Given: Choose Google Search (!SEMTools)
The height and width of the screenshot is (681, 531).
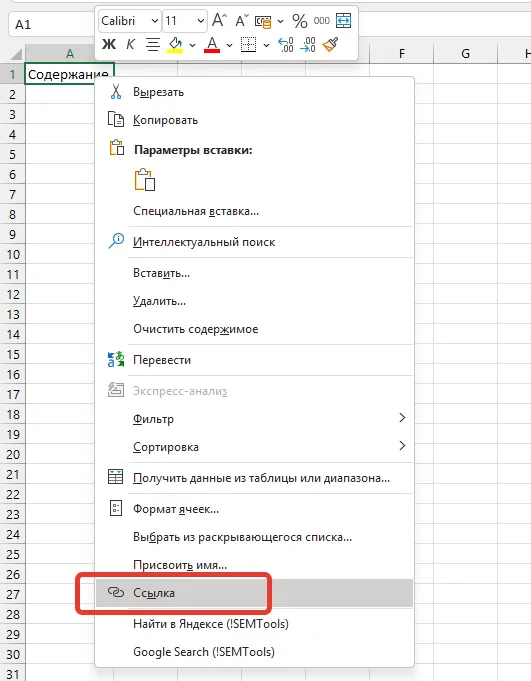Looking at the screenshot, I should (254, 652).
